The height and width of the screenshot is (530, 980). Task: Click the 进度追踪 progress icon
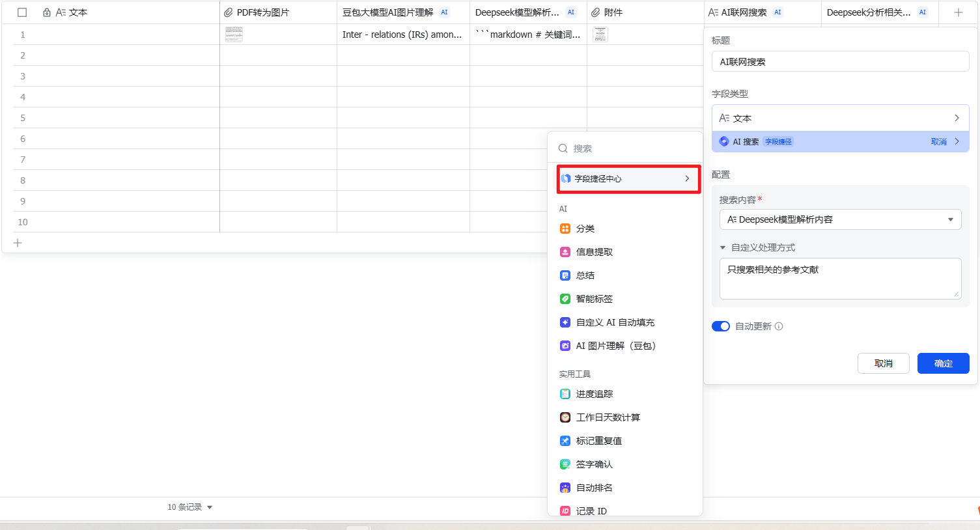pyautogui.click(x=565, y=394)
